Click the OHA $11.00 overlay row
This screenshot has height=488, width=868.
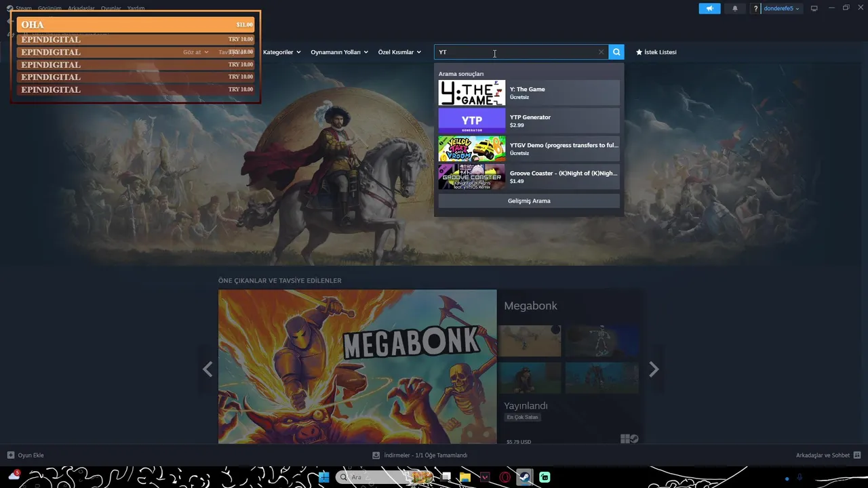click(x=136, y=25)
